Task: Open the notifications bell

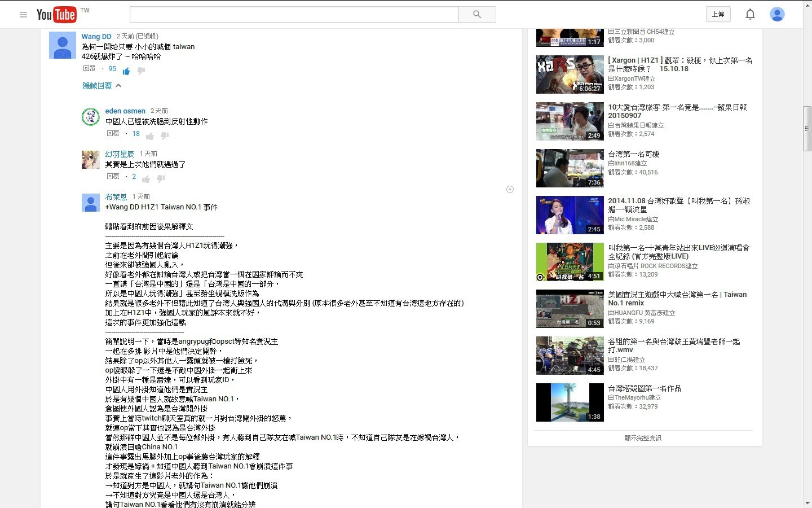Action: click(750, 14)
